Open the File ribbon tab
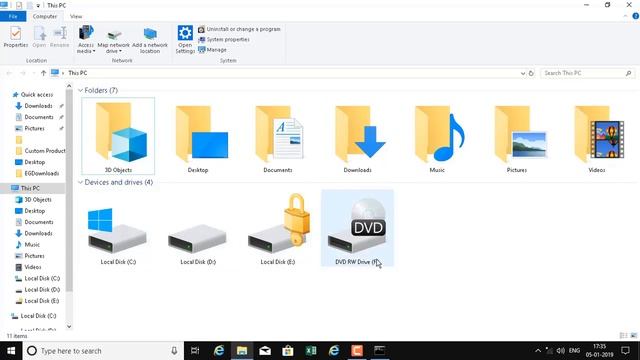Image resolution: width=640 pixels, height=360 pixels. pyautogui.click(x=13, y=16)
